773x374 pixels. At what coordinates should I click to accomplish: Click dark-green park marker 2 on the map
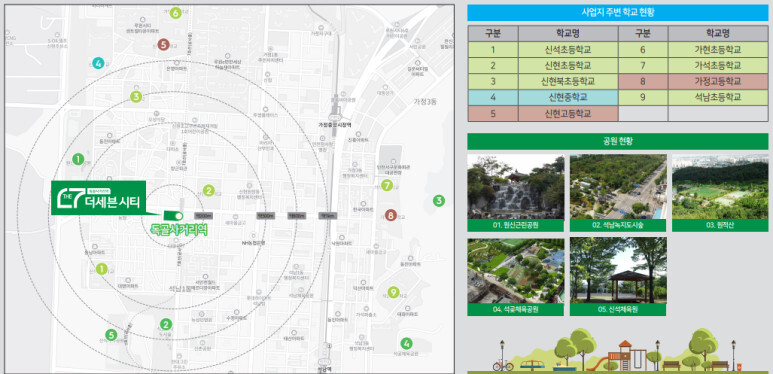pos(166,324)
